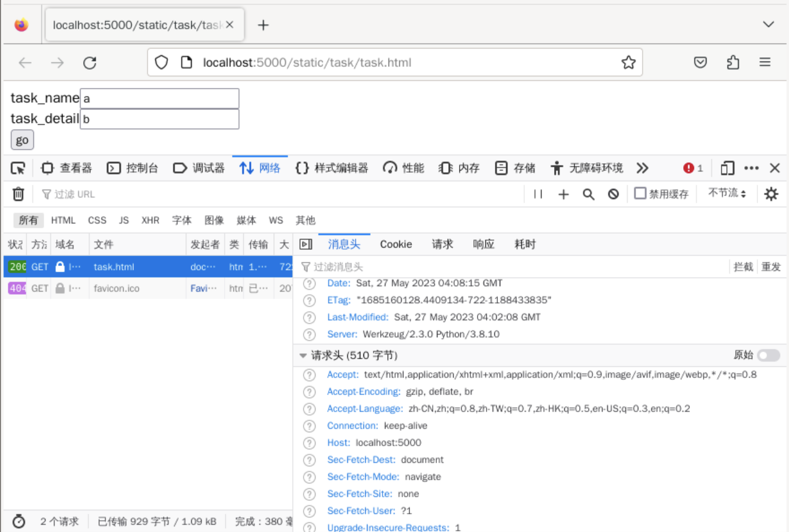789x532 pixels.
Task: Switch to 耗时 timings tab
Action: click(525, 244)
